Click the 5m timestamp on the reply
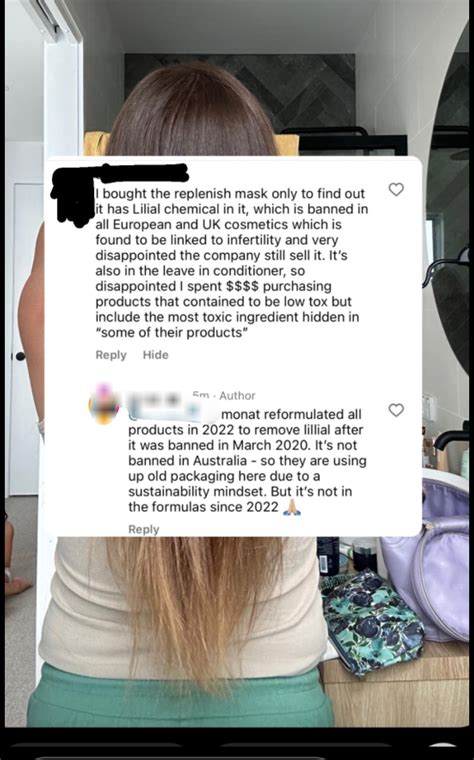The width and height of the screenshot is (474, 760). 201,395
